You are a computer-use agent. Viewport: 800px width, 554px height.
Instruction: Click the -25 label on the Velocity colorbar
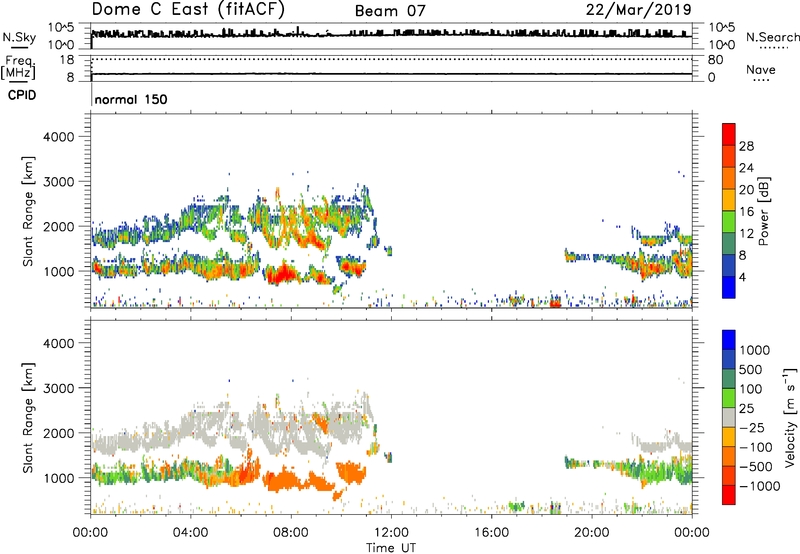[752, 427]
